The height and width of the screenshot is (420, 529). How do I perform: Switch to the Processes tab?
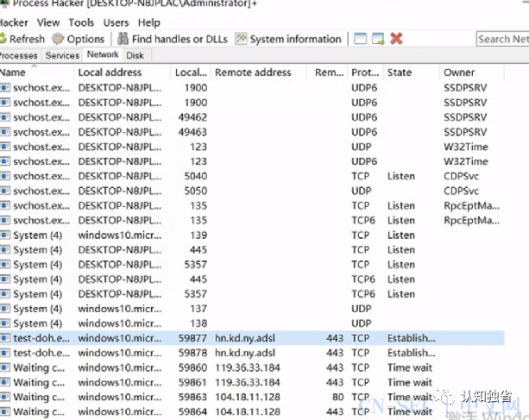pyautogui.click(x=19, y=55)
